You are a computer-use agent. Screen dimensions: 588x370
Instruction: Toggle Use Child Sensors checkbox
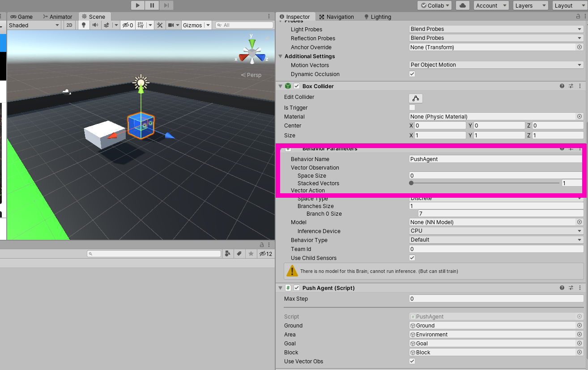pos(412,258)
